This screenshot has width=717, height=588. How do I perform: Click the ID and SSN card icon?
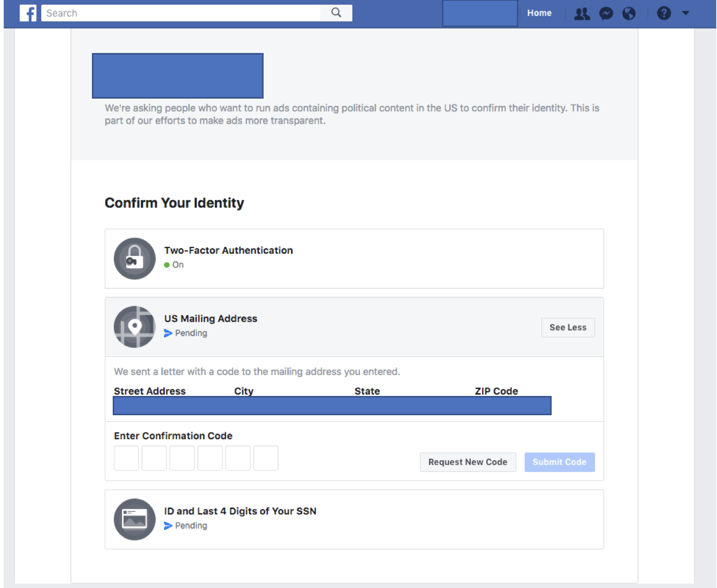coord(135,519)
